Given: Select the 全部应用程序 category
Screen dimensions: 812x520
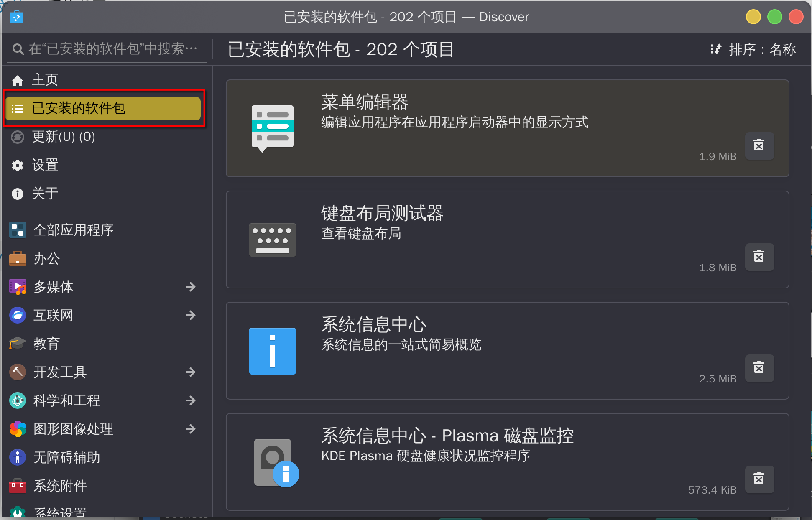Looking at the screenshot, I should point(103,230).
